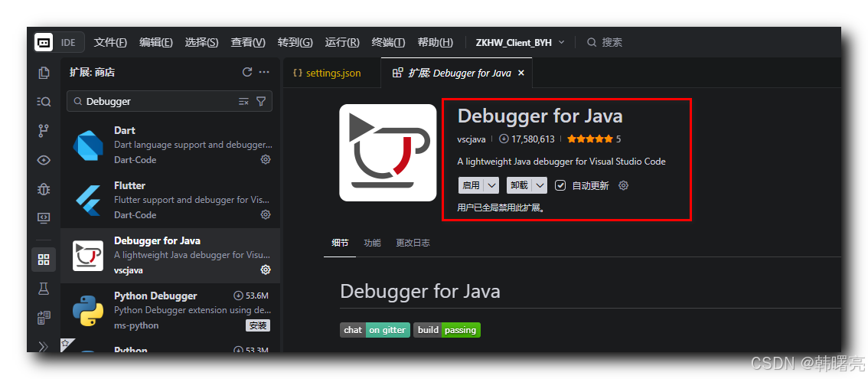
Task: Expand the 卸载 dropdown arrow
Action: click(x=540, y=185)
